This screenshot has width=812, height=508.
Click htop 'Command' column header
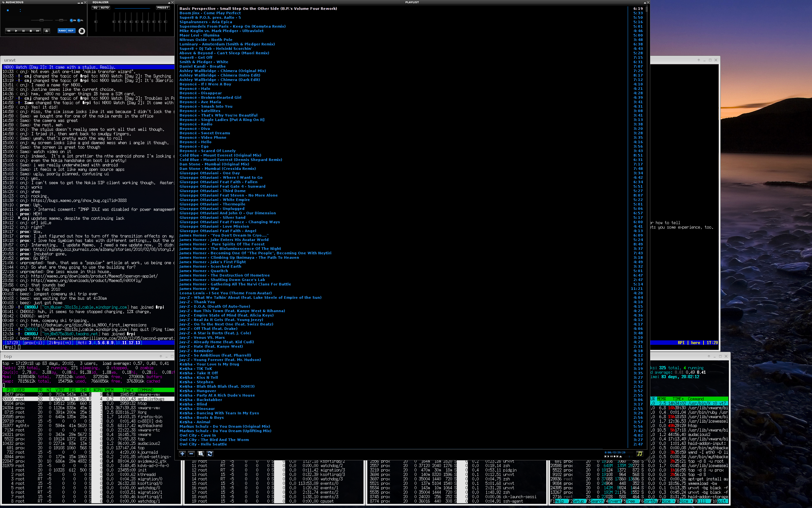pyautogui.click(x=696, y=399)
